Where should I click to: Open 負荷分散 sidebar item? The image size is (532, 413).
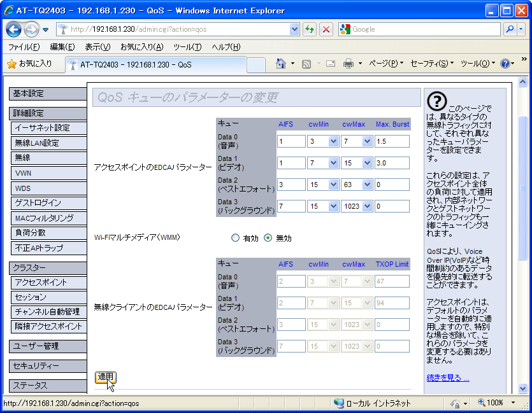coord(49,233)
